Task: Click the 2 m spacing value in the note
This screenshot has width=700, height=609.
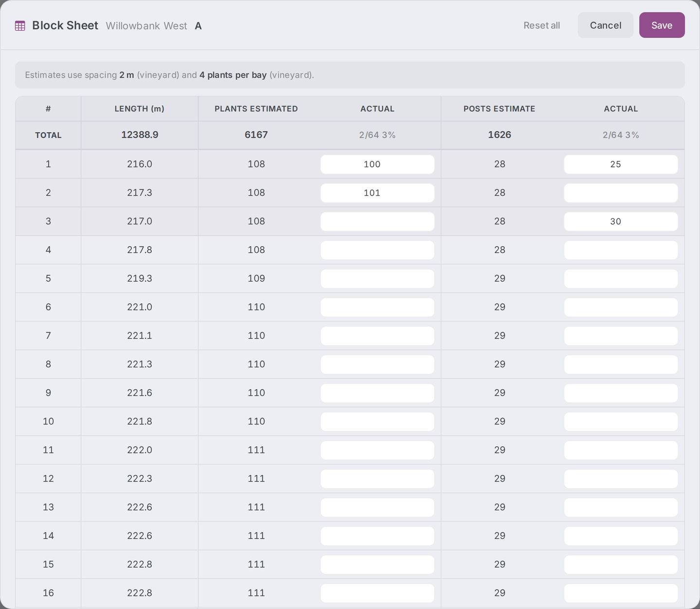Action: pyautogui.click(x=127, y=75)
